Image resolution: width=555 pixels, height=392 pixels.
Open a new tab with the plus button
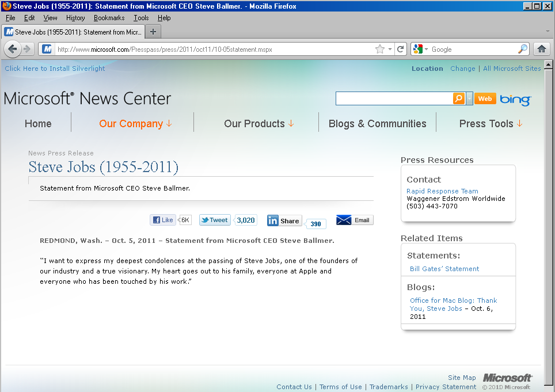click(153, 32)
